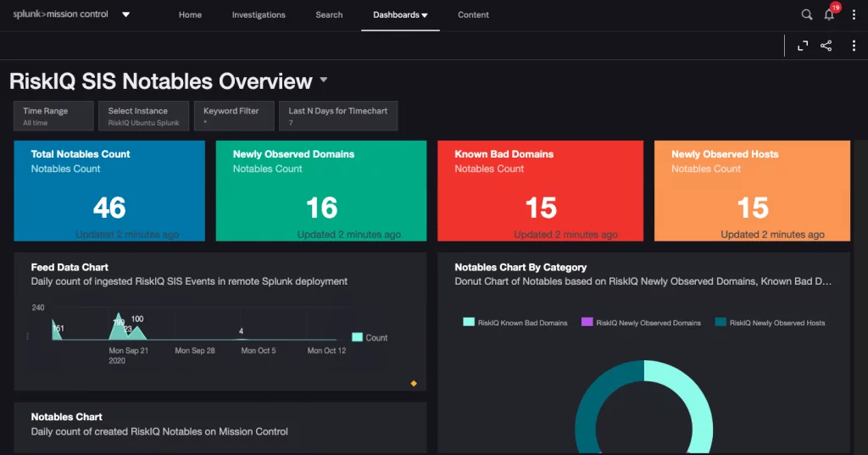Image resolution: width=868 pixels, height=455 pixels.
Task: Click the Mon Oct 12 axis label
Action: tap(326, 351)
